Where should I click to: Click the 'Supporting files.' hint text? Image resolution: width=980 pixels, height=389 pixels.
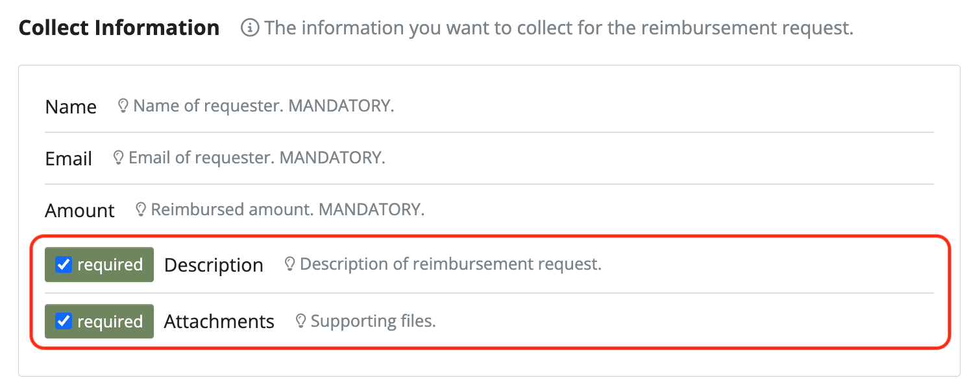click(373, 321)
